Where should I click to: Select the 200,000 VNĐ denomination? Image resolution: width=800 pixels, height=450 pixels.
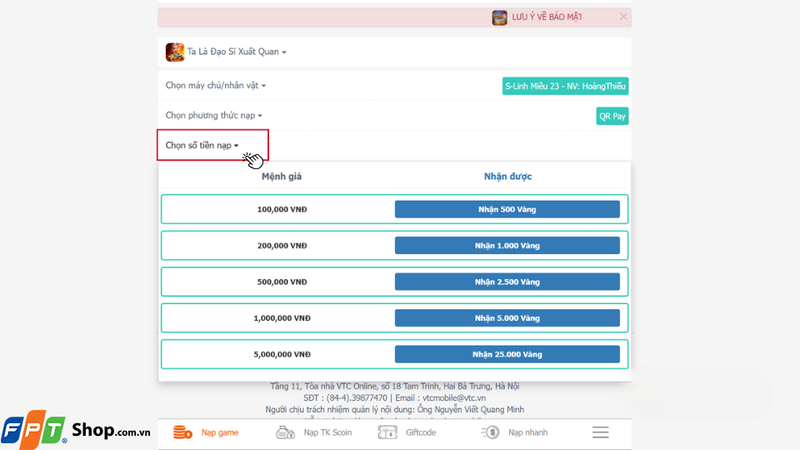pyautogui.click(x=282, y=245)
